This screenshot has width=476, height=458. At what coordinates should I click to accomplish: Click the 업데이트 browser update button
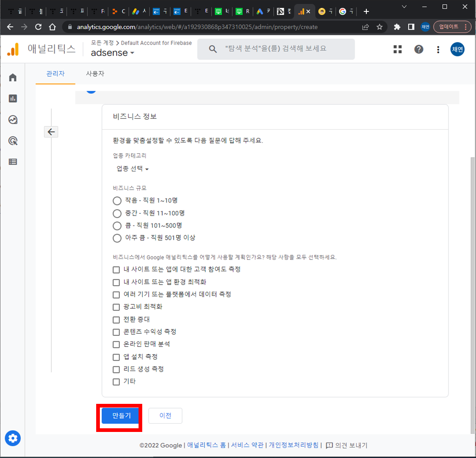pyautogui.click(x=452, y=27)
